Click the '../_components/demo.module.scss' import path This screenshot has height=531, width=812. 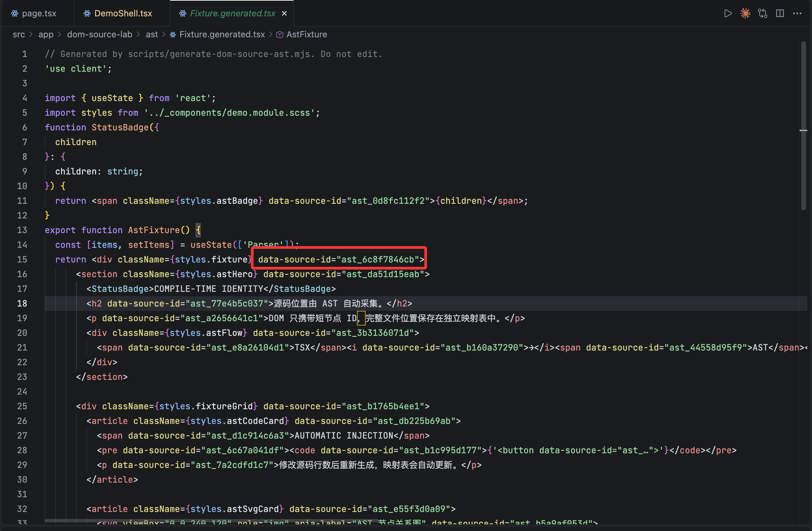tap(229, 113)
